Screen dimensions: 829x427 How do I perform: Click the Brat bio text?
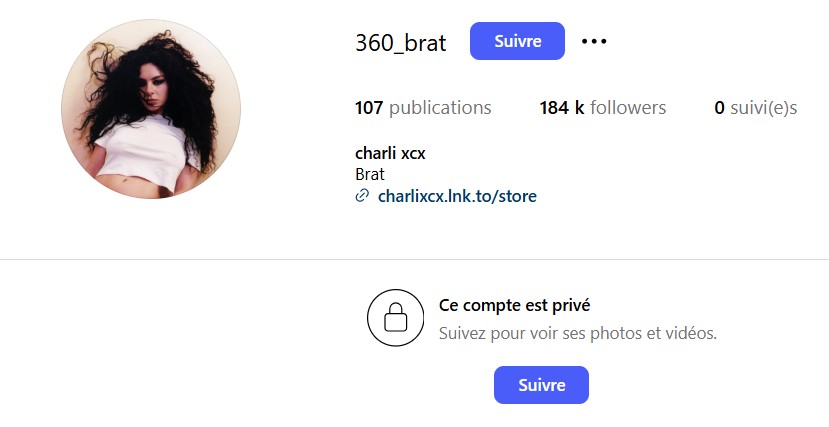point(370,174)
